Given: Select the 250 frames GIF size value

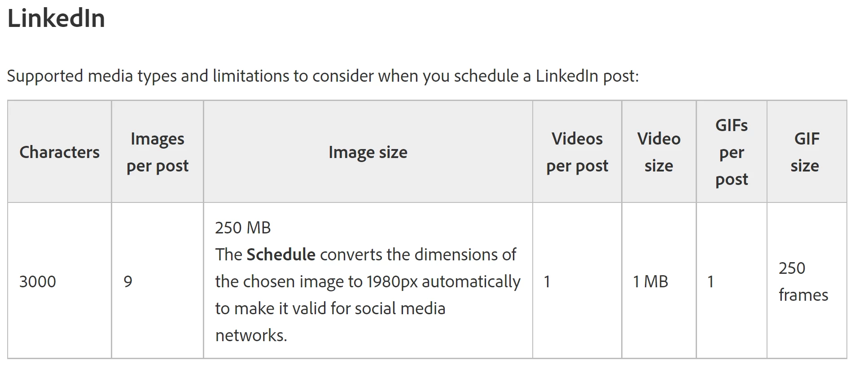Looking at the screenshot, I should point(803,281).
